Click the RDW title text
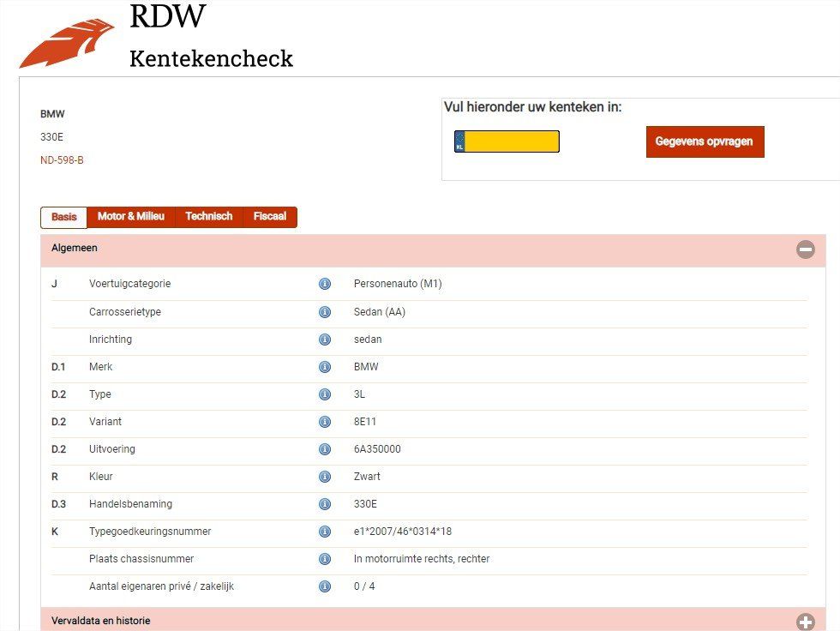This screenshot has height=631, width=840. coord(168,16)
